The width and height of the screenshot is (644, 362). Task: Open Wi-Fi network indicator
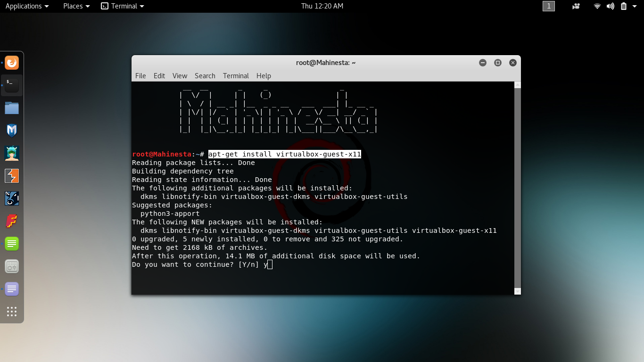click(597, 6)
